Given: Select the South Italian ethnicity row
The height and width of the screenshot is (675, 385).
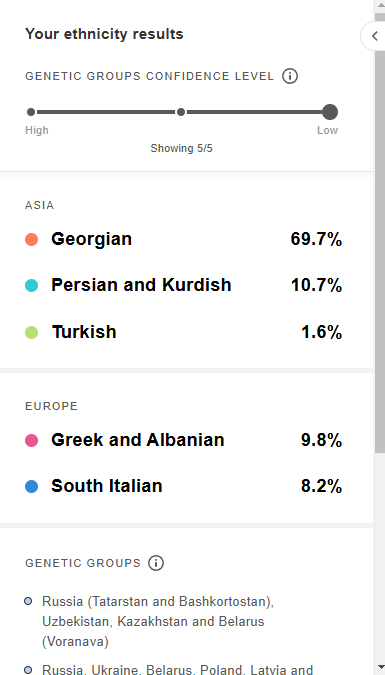Looking at the screenshot, I should [183, 486].
